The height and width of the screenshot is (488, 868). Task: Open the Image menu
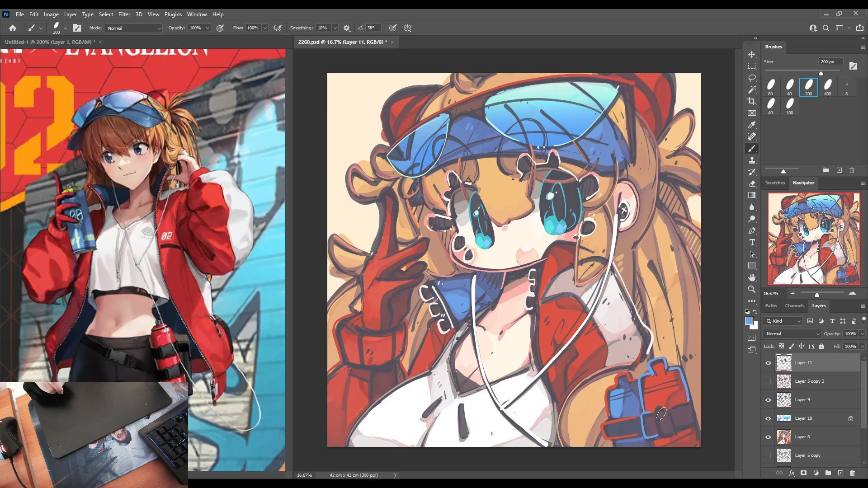click(x=51, y=14)
